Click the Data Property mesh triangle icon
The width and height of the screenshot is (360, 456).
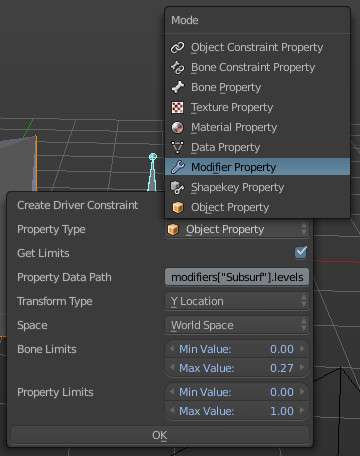pyautogui.click(x=177, y=147)
